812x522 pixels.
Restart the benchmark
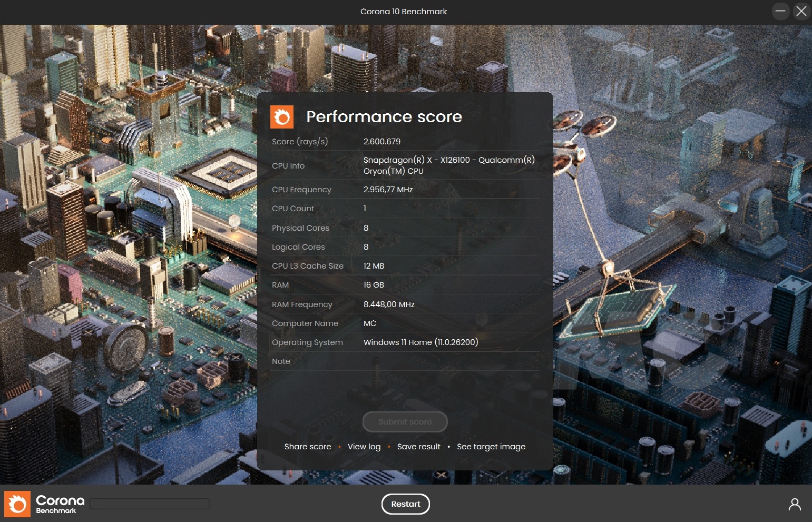[406, 504]
